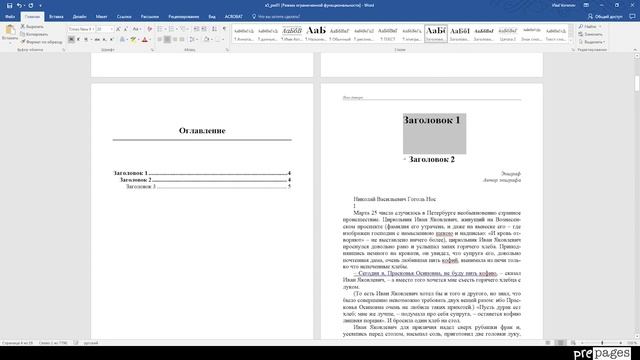
Task: Open the change case Aa dropdown
Action: (137, 29)
